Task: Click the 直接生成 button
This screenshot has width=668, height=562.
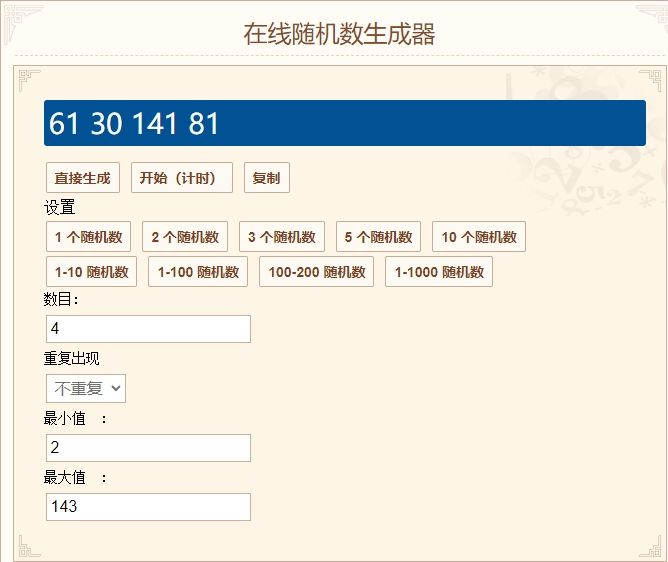Action: pos(83,178)
